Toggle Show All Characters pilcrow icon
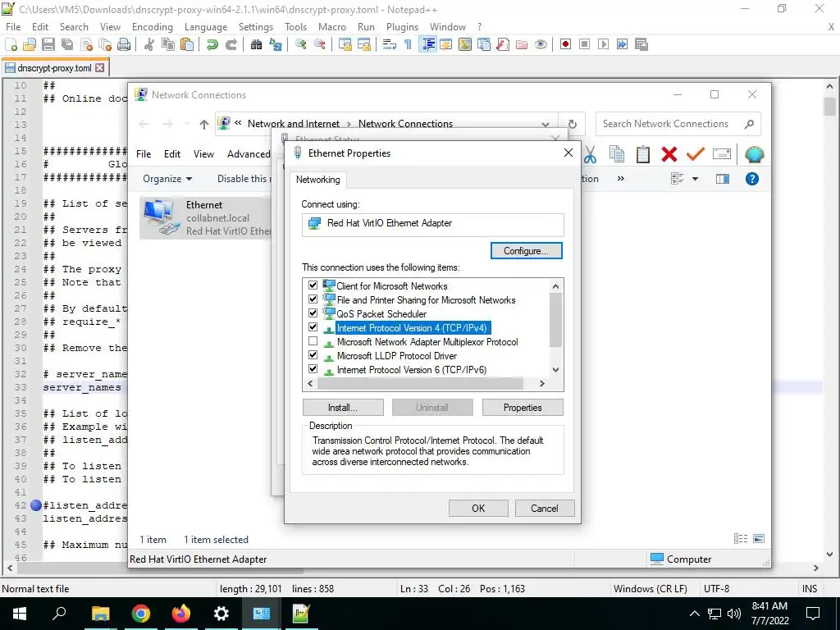840x630 pixels. pos(409,44)
